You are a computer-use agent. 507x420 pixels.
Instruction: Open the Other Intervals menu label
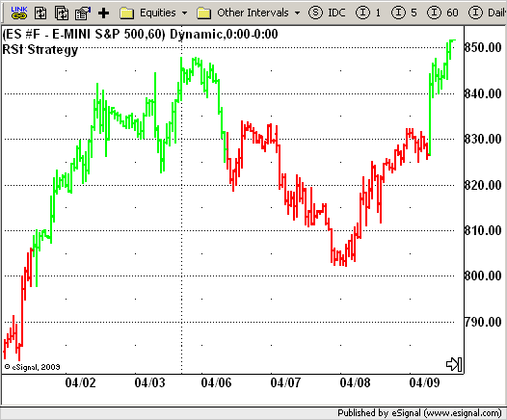(253, 13)
